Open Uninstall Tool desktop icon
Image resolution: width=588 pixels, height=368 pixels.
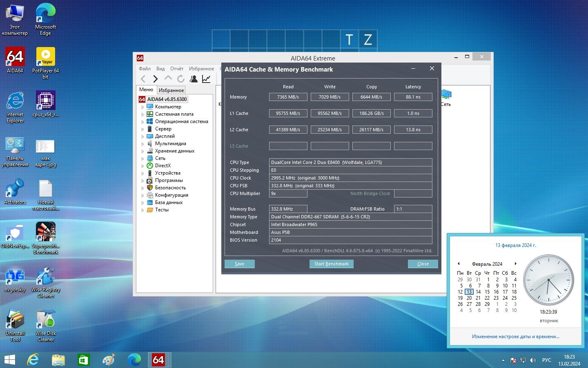coord(15,326)
